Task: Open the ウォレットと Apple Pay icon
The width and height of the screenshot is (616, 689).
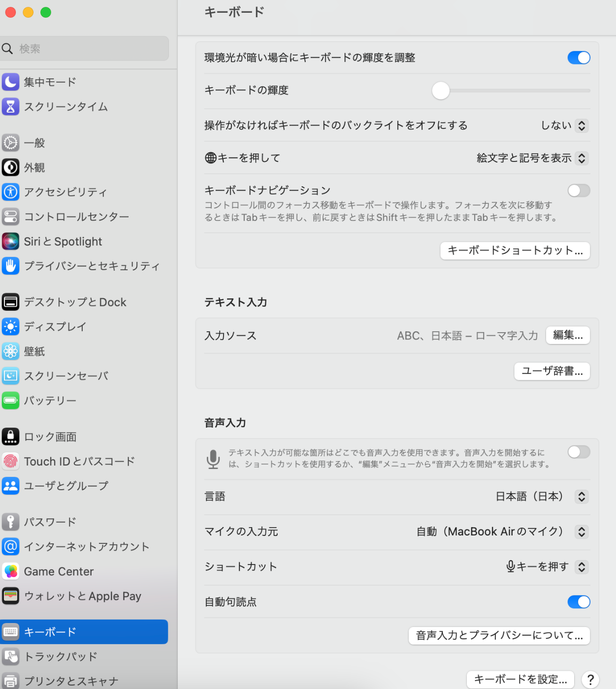Action: pos(10,596)
